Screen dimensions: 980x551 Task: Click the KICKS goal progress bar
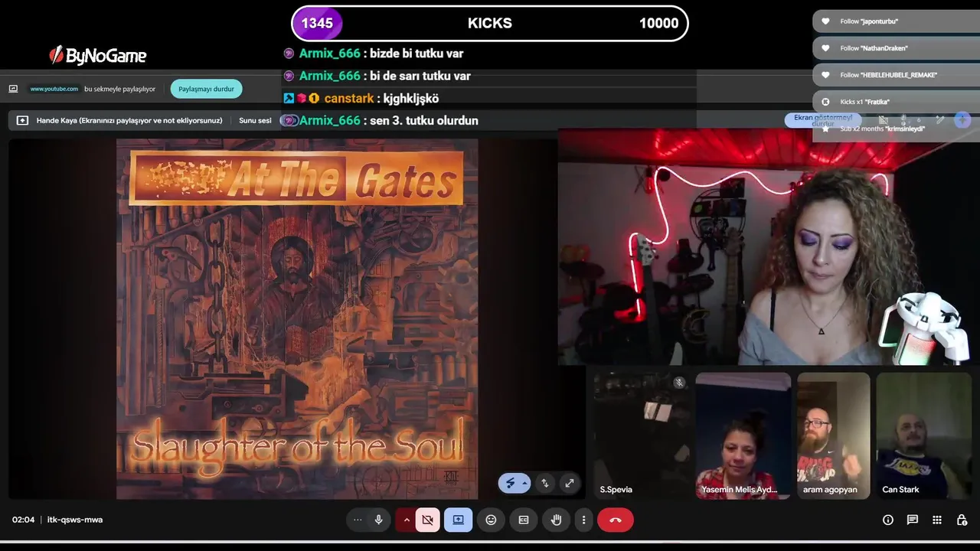(x=490, y=23)
